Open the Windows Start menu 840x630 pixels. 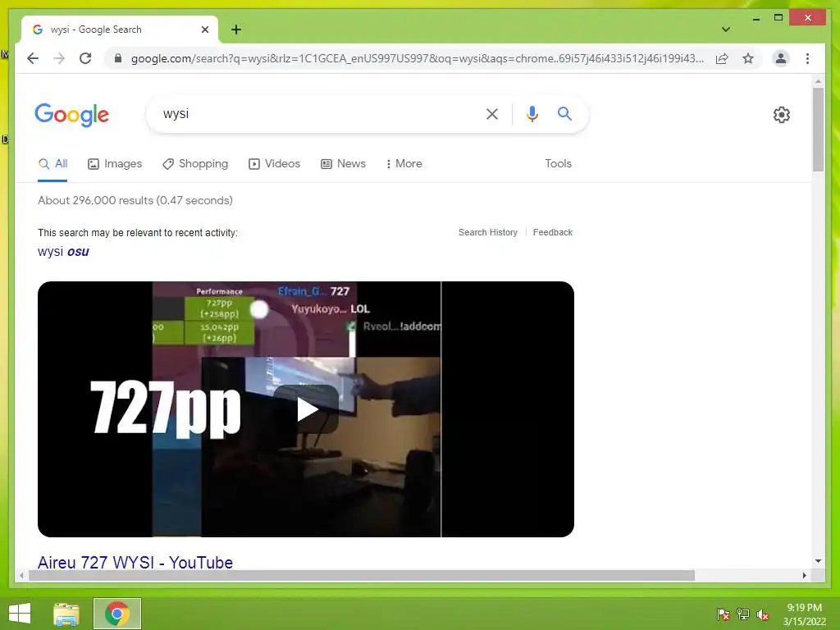[20, 614]
